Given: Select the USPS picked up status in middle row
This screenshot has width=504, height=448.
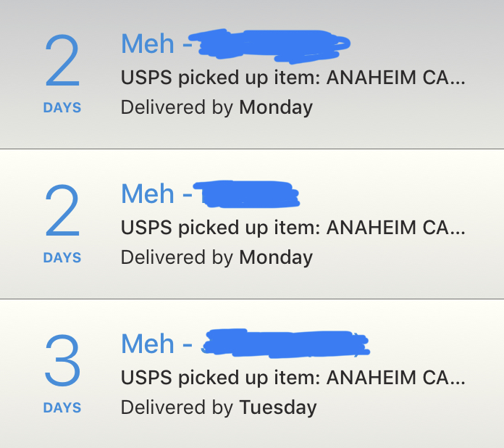Looking at the screenshot, I should tap(293, 228).
